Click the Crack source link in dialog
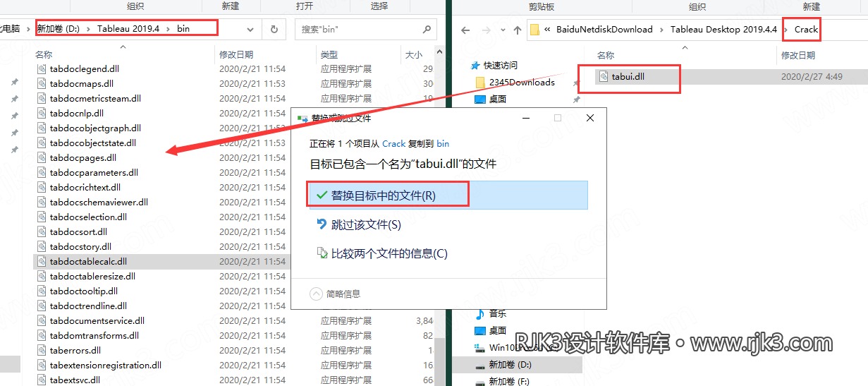Image resolution: width=868 pixels, height=386 pixels. (x=394, y=143)
